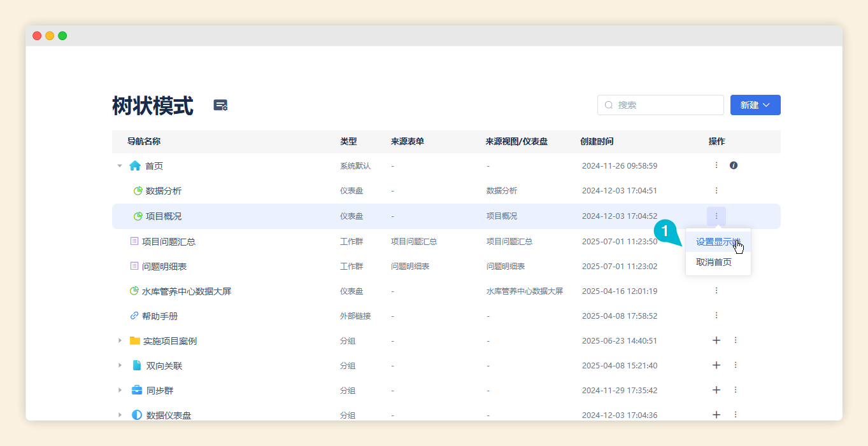Expand the 实施项目案例 group

(x=119, y=341)
